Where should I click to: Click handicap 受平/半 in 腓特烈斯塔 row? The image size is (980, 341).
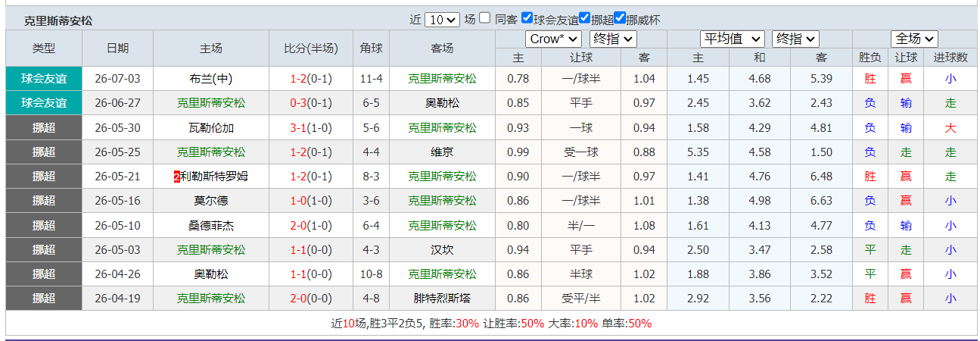pyautogui.click(x=581, y=298)
